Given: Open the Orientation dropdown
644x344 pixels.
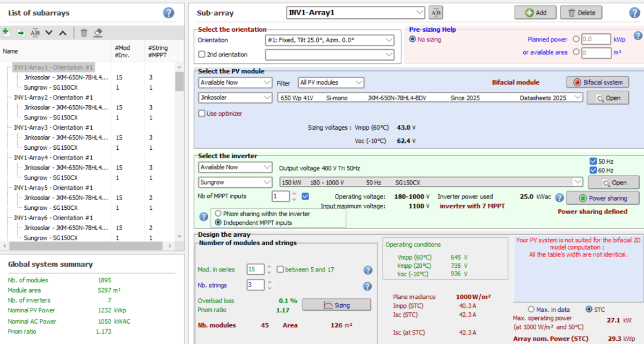Looking at the screenshot, I should 330,40.
